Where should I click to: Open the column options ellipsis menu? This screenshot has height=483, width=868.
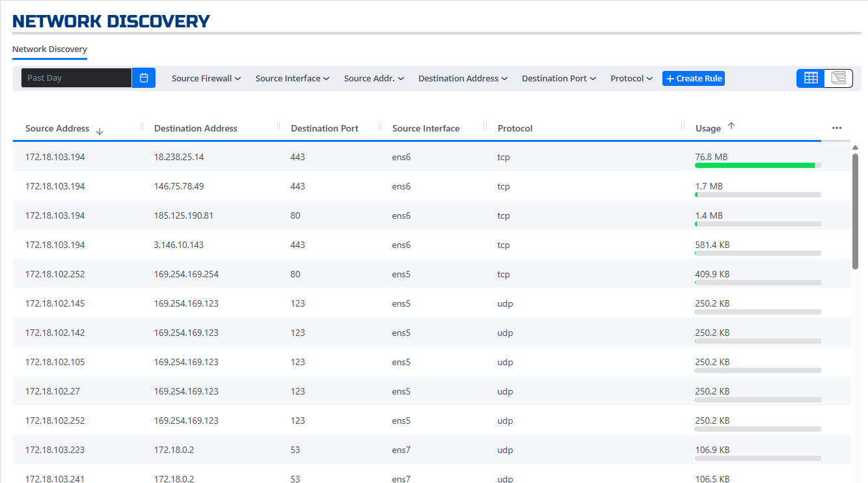click(x=836, y=128)
